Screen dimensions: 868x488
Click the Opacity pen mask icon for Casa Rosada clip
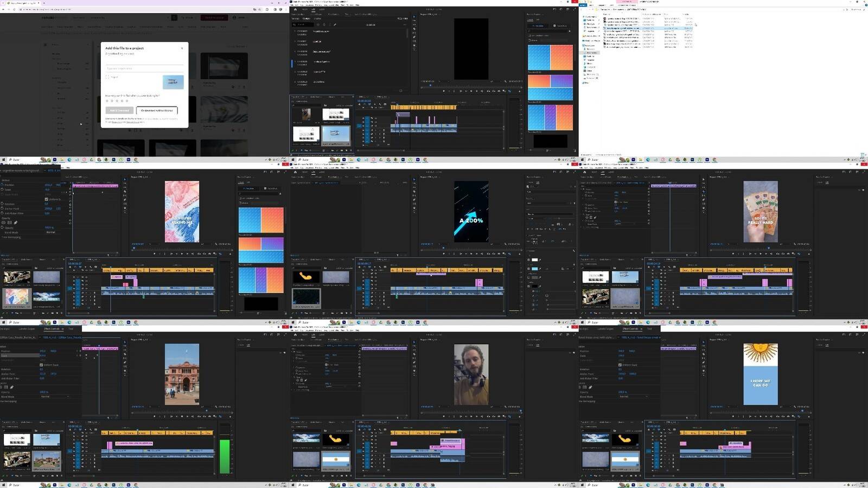(11, 387)
